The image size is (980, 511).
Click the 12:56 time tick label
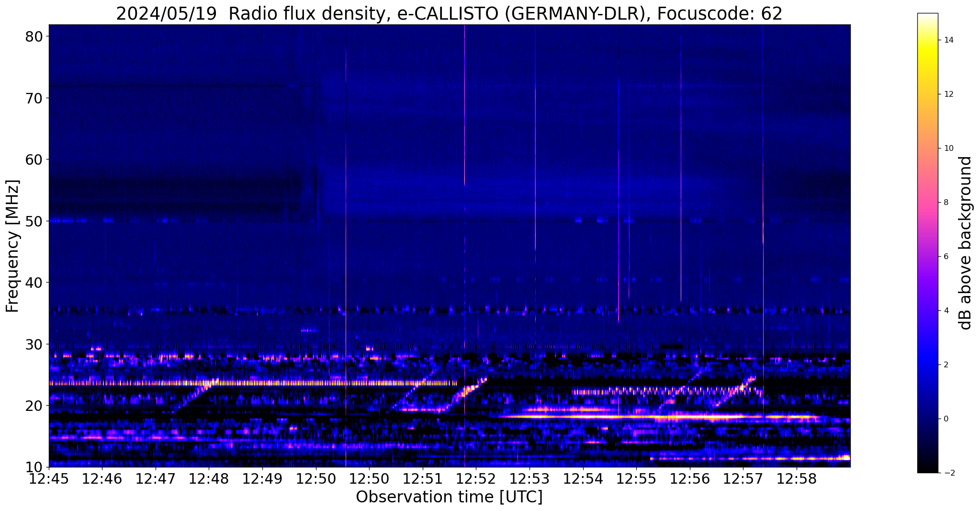(x=689, y=479)
